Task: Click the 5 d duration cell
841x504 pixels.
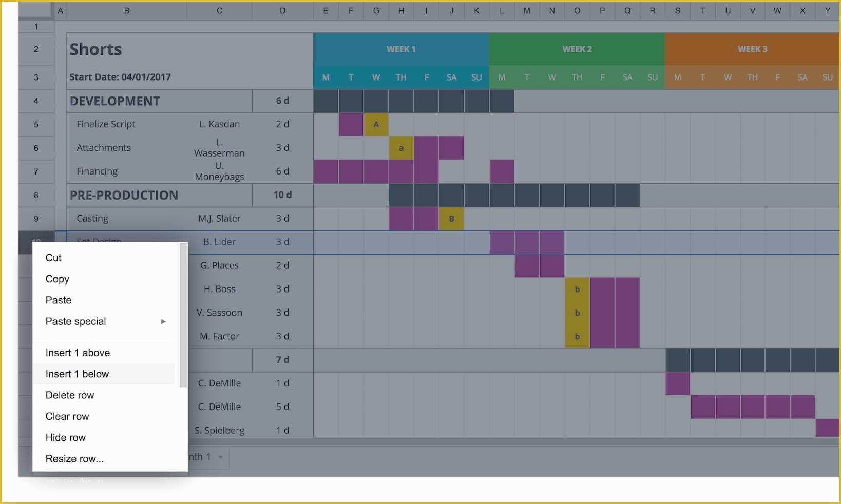Action: coord(282,407)
